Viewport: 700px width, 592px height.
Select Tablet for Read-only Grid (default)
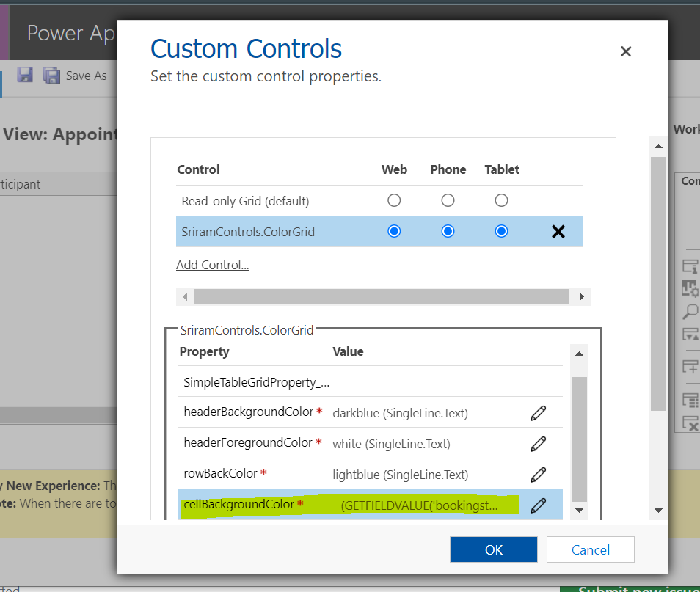[501, 200]
